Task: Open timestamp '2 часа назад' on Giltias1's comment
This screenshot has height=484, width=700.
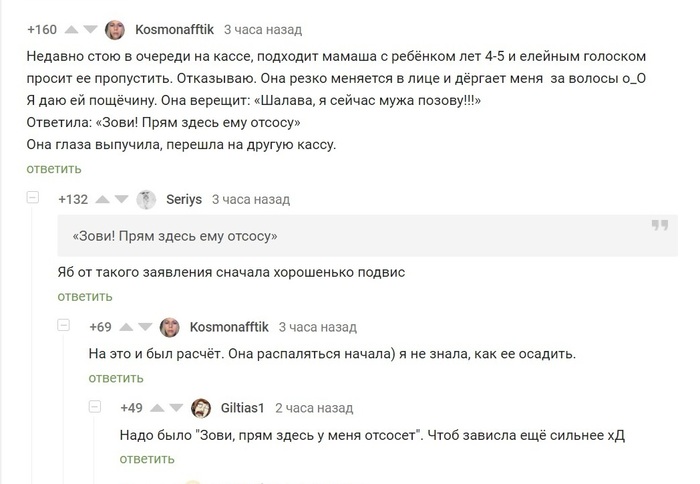Action: click(314, 408)
